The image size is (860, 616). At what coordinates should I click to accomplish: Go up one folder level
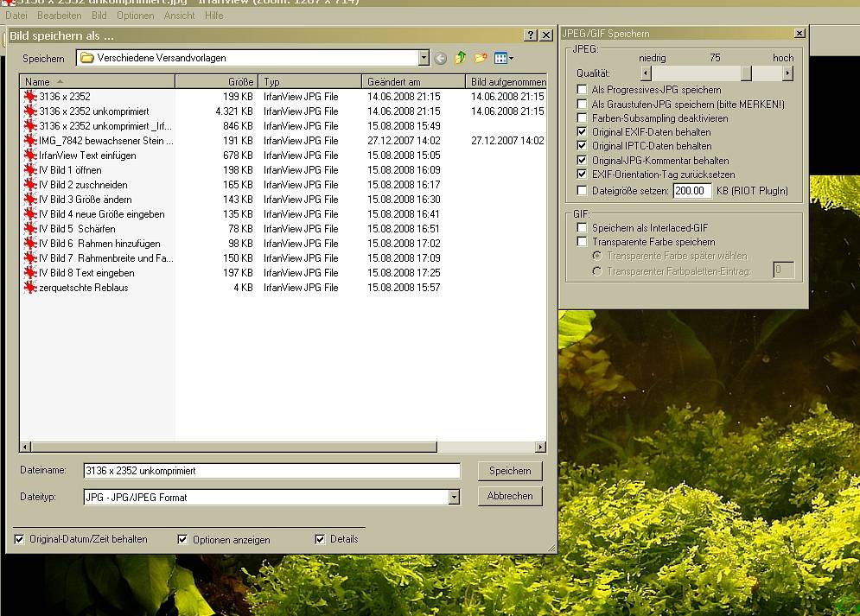pyautogui.click(x=461, y=59)
